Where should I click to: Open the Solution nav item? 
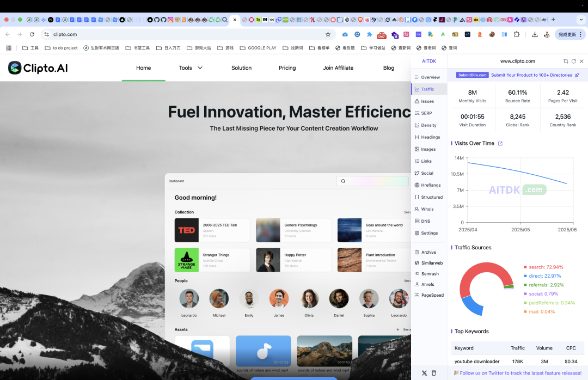point(242,68)
